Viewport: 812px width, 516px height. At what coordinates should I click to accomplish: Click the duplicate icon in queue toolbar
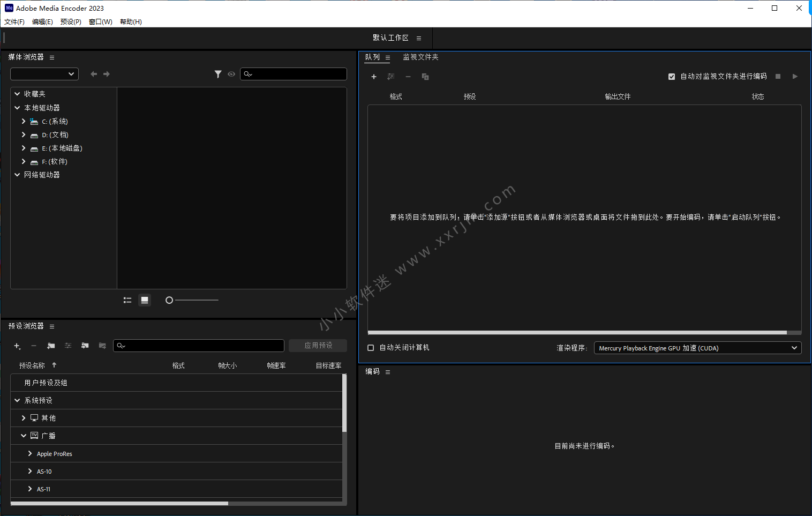coord(425,77)
